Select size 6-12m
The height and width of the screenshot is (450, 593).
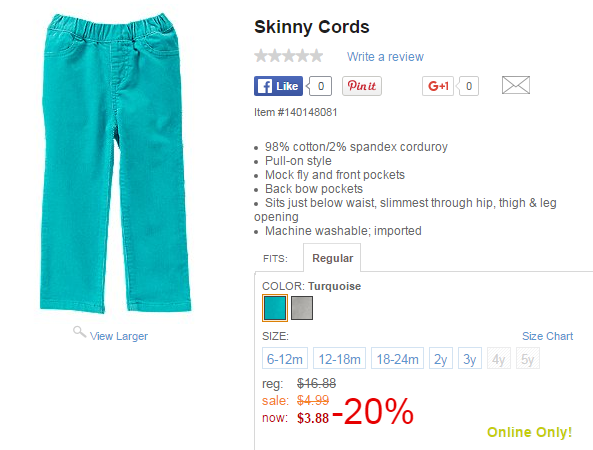tap(285, 358)
